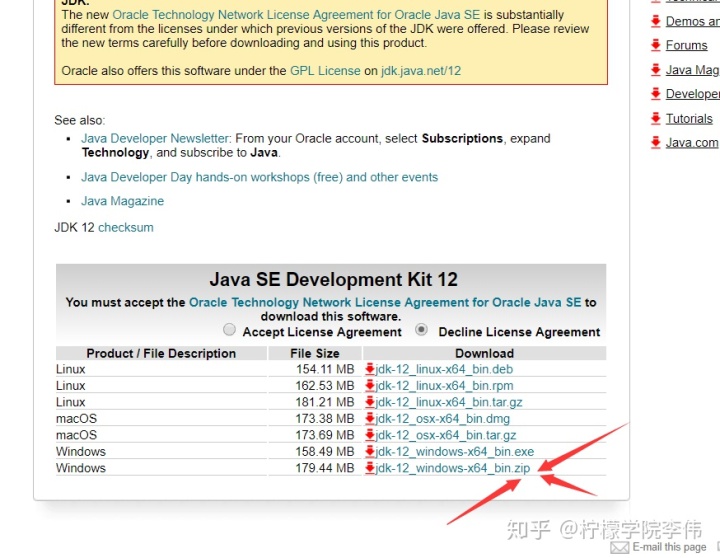Click download arrow icon for jdk-12_osx-x64_bin.tar.gz
720x558 pixels.
pyautogui.click(x=370, y=435)
